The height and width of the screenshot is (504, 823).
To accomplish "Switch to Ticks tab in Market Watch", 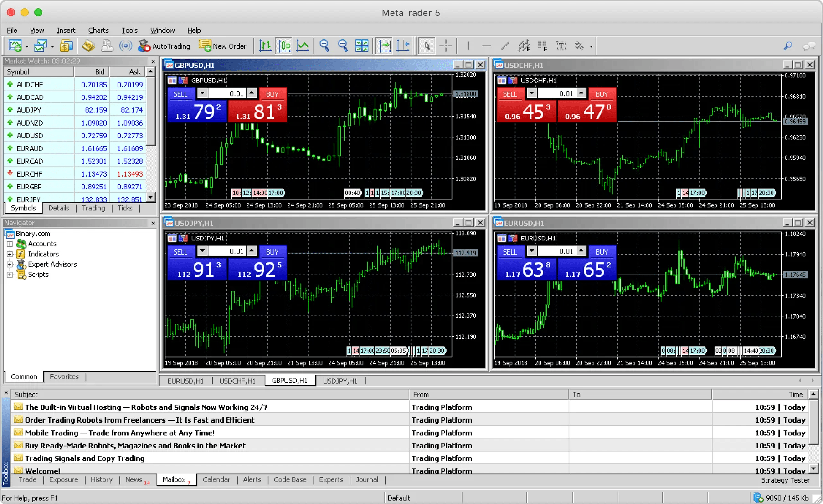I will [125, 208].
